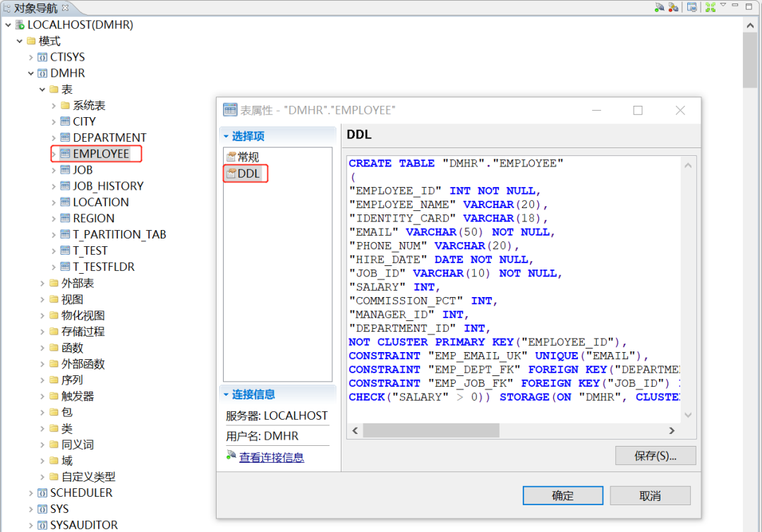Collapse the DMHR schema
This screenshot has width=762, height=532.
(30, 73)
